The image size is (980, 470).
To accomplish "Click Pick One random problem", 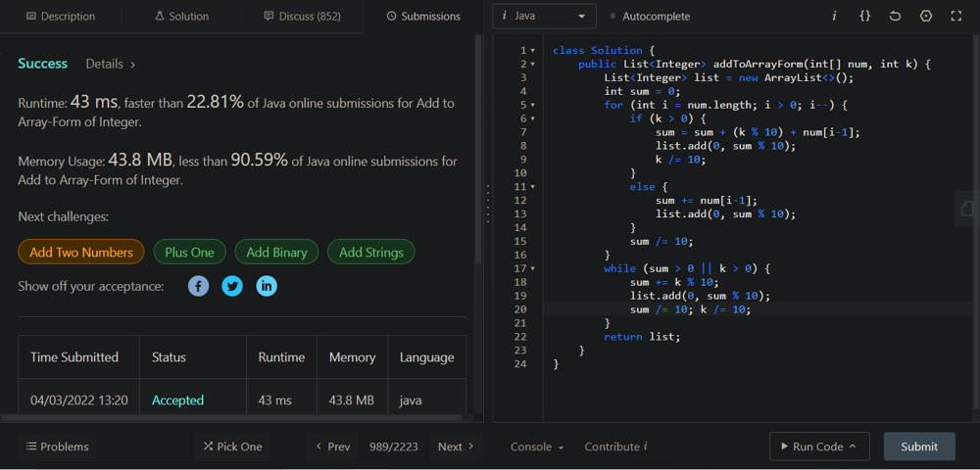I will tap(232, 446).
